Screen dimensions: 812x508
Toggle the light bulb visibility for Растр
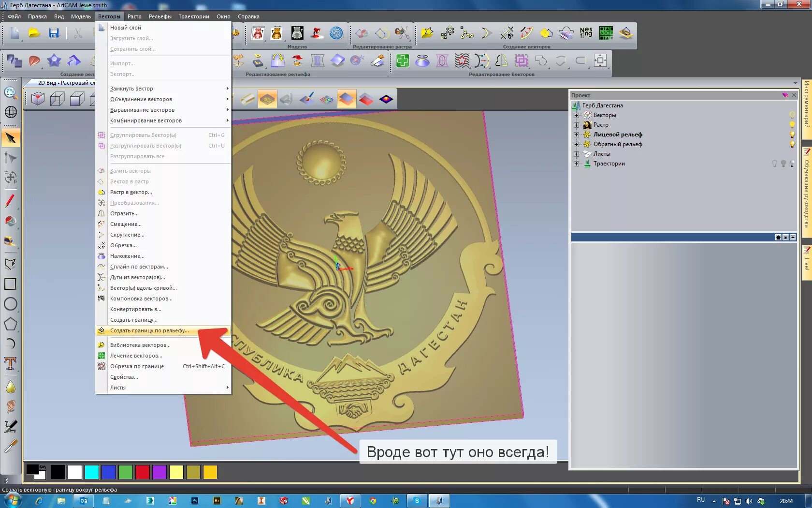(792, 125)
